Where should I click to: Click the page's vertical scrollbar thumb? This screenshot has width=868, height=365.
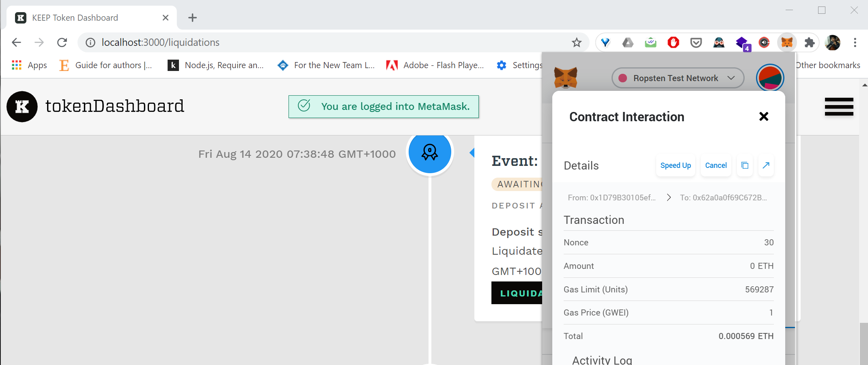(864, 344)
